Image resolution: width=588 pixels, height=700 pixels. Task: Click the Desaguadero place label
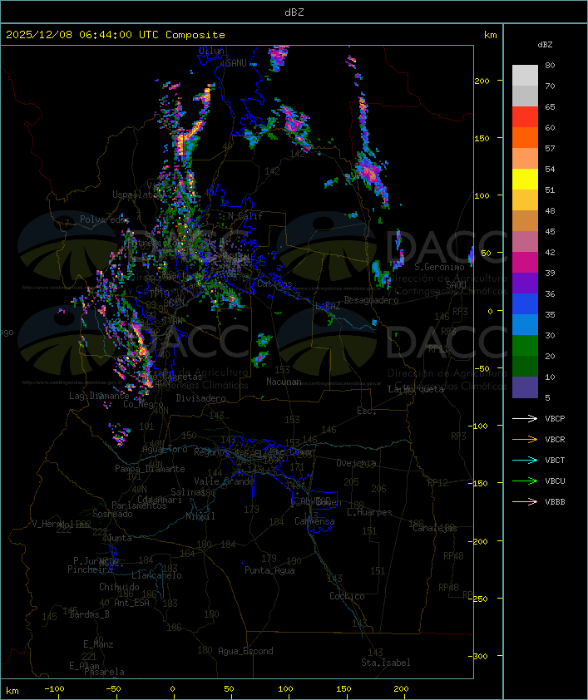coord(371,300)
